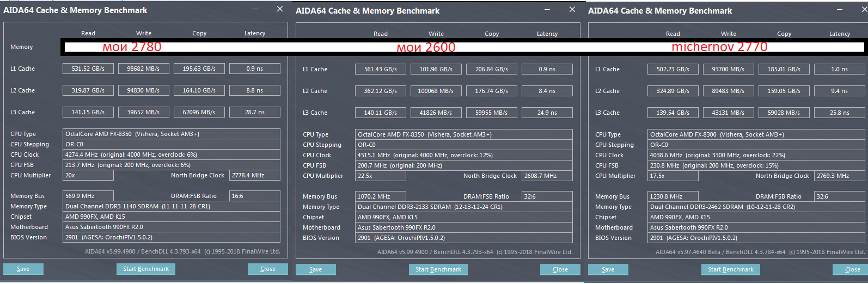Select the L2 read value 319.87 GB/s
This screenshot has height=284, width=868.
tap(88, 90)
